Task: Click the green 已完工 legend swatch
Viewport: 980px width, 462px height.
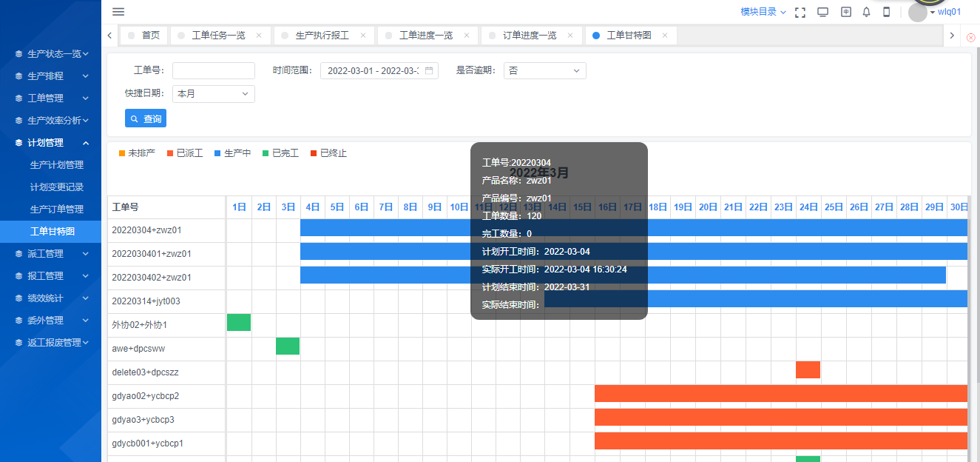Action: pyautogui.click(x=266, y=153)
